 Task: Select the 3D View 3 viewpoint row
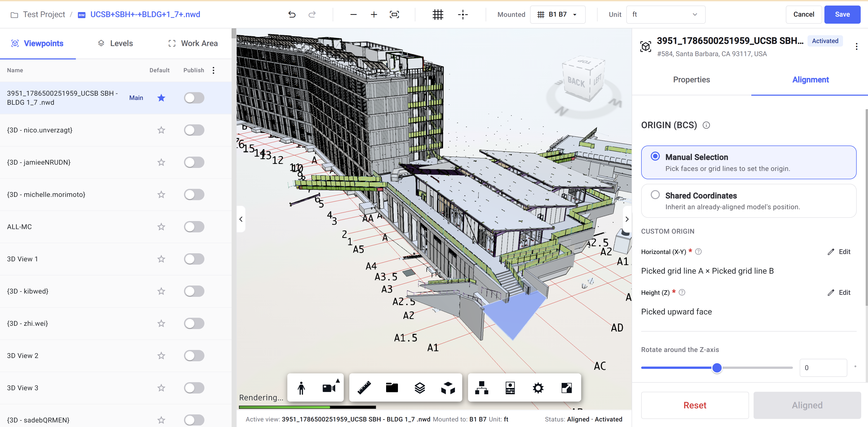(x=116, y=388)
